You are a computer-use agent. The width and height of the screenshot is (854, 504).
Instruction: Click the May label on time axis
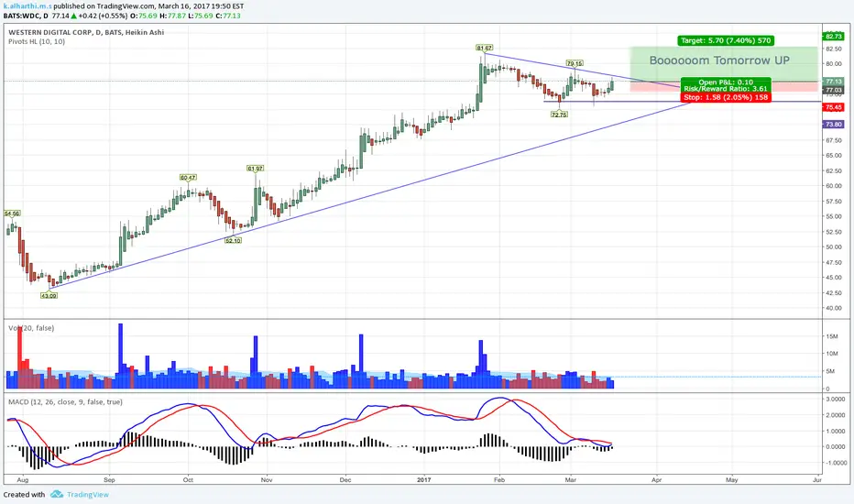tap(731, 480)
